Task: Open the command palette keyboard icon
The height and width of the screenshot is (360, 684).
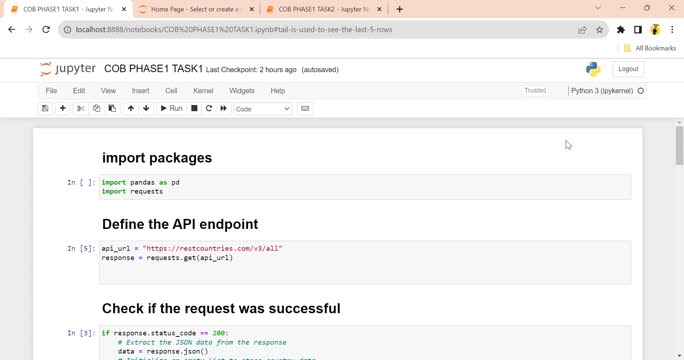Action: [305, 108]
